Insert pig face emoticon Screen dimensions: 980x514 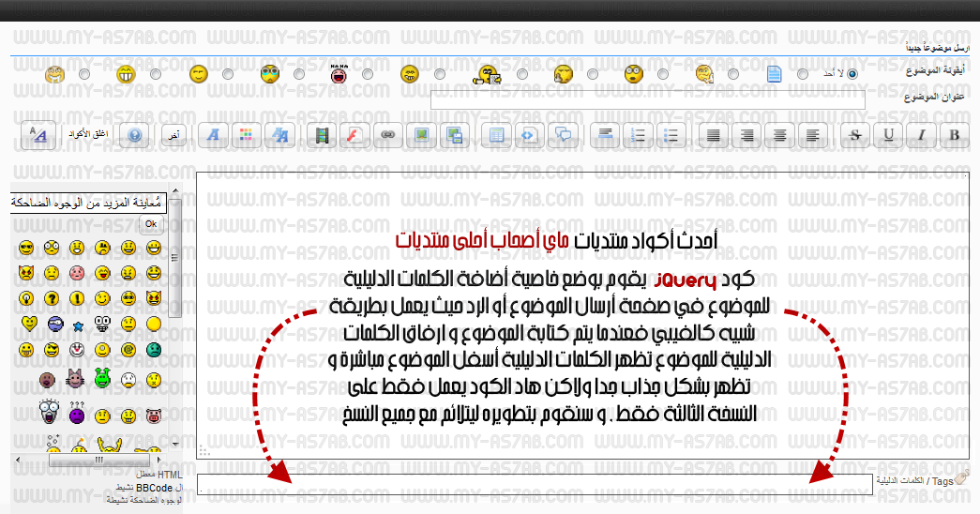154,416
